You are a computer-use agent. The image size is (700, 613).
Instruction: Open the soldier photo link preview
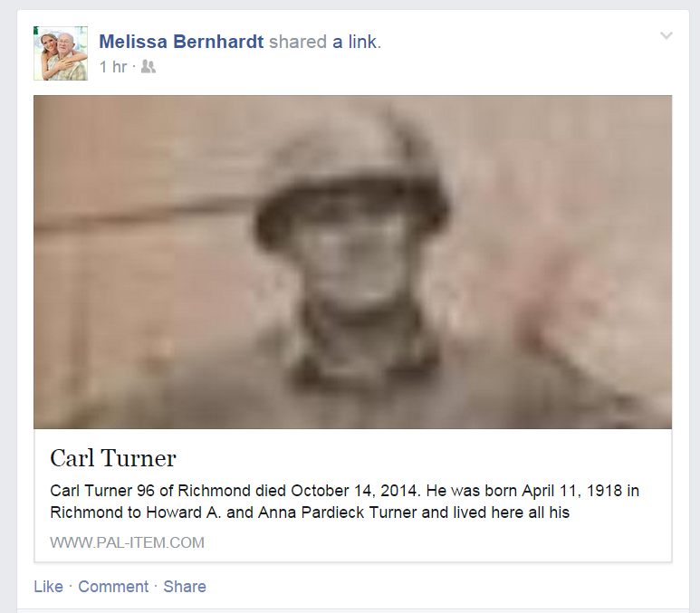(x=352, y=262)
